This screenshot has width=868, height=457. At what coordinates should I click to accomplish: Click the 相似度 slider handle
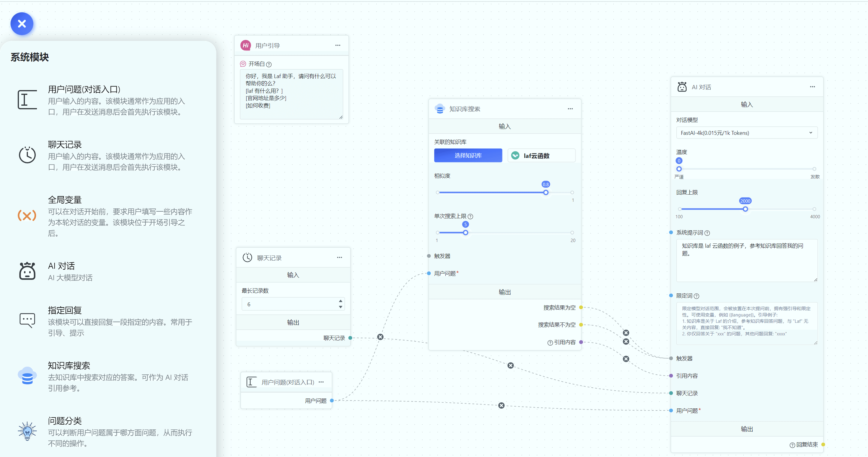(546, 193)
